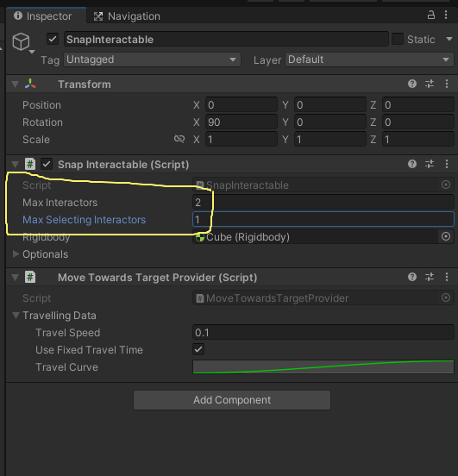Click the SnapInteractable script object picker circle
Image resolution: width=458 pixels, height=476 pixels.
(446, 185)
